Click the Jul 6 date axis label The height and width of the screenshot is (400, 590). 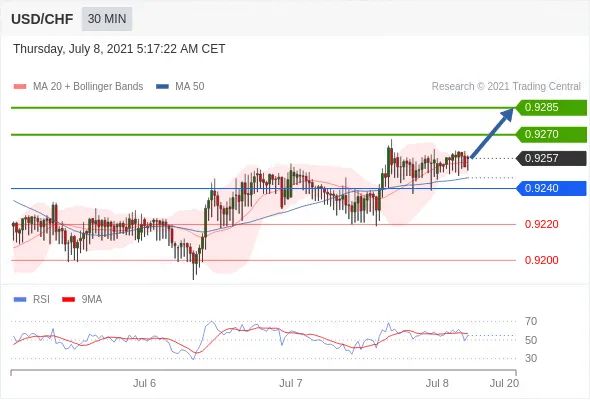pos(144,383)
